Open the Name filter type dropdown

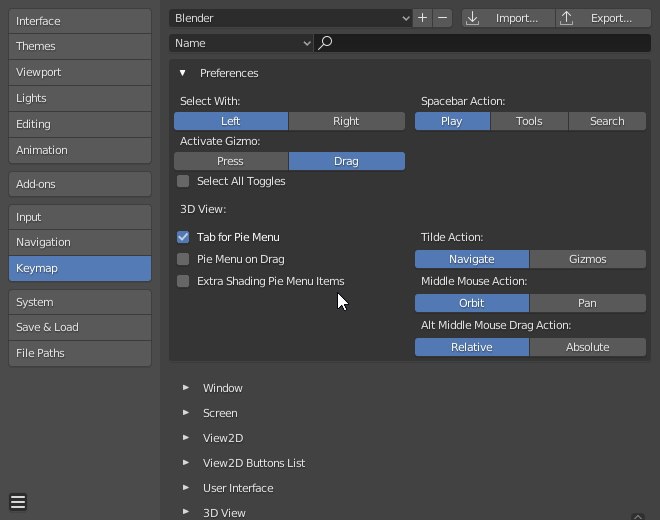pos(241,43)
